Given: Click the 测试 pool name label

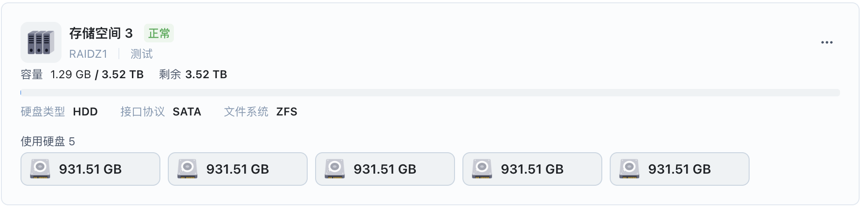Looking at the screenshot, I should tap(142, 54).
